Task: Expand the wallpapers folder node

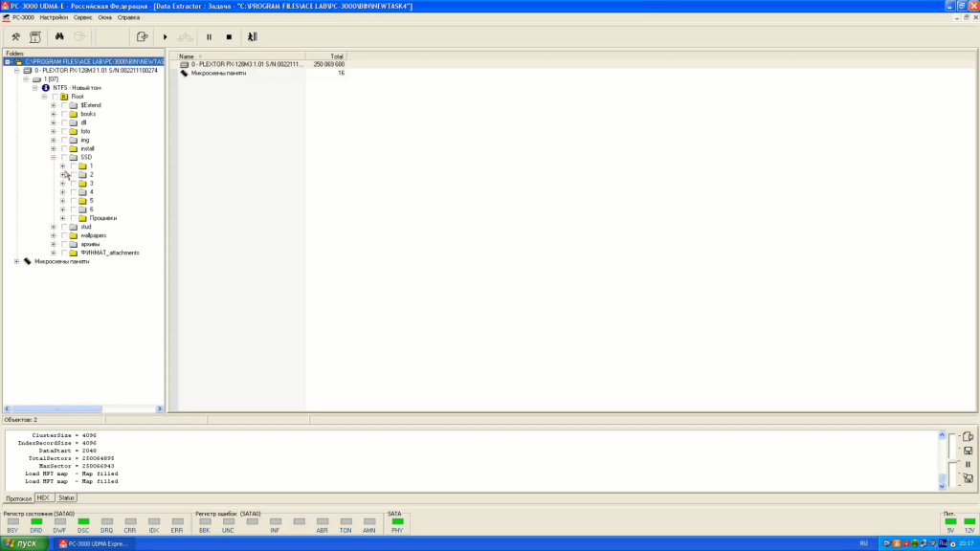Action: pos(54,235)
